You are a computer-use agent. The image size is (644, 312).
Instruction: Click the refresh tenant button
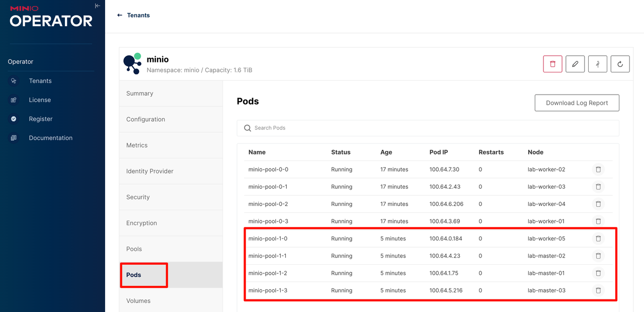[x=620, y=64]
